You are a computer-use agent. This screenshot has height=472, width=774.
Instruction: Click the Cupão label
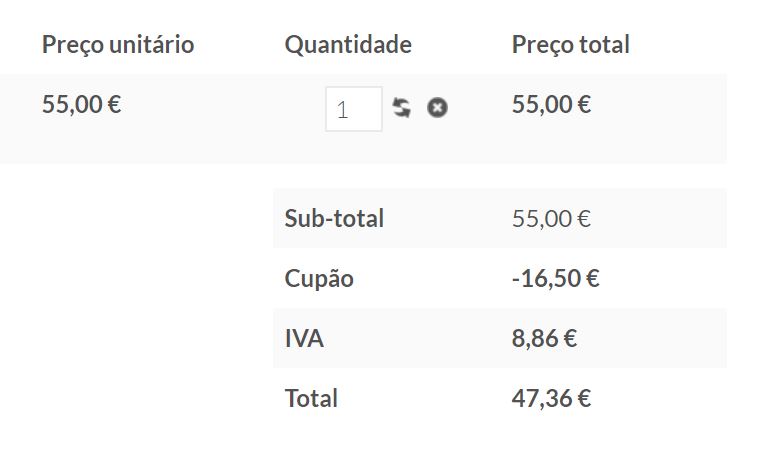[x=319, y=278]
